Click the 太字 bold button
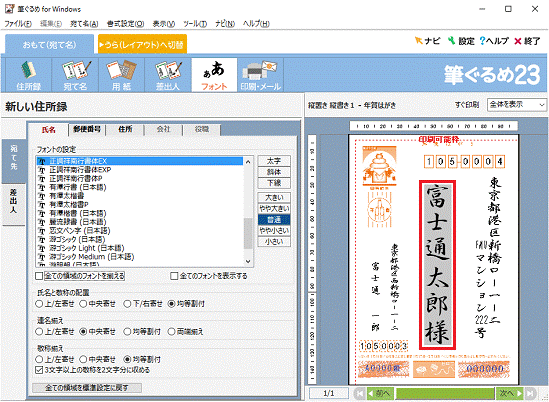This screenshot has width=549, height=402. click(x=274, y=161)
